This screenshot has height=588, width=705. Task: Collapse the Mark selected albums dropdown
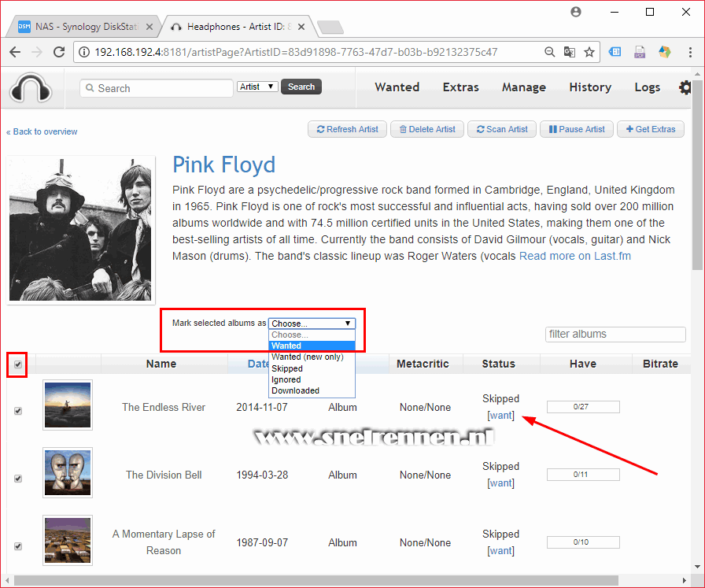[312, 324]
